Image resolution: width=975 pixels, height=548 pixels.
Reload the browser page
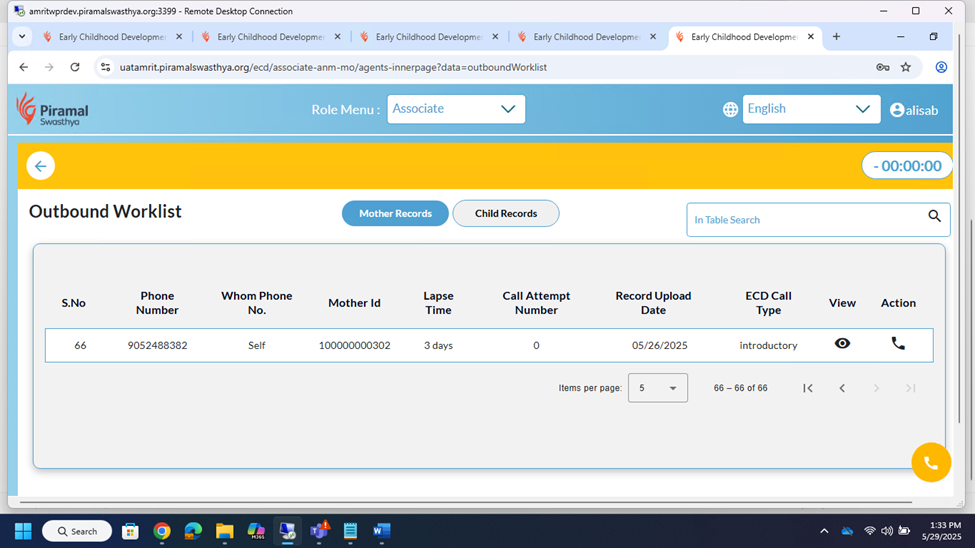(x=75, y=67)
